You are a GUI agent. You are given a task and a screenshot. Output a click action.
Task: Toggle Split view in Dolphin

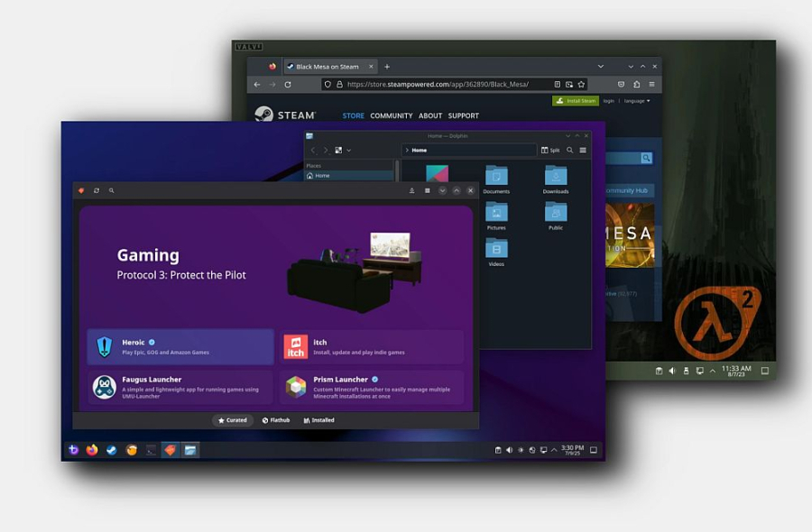[x=550, y=150]
